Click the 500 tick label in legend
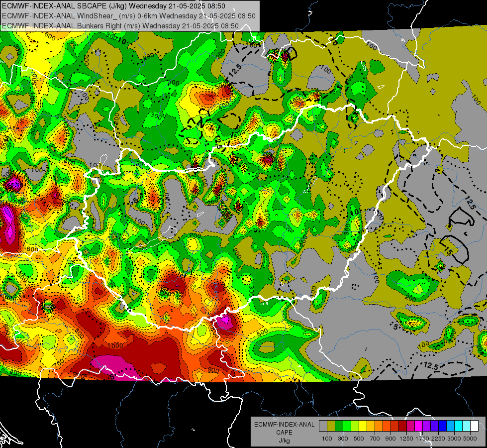Viewport: 487px width, 448px height. (359, 439)
